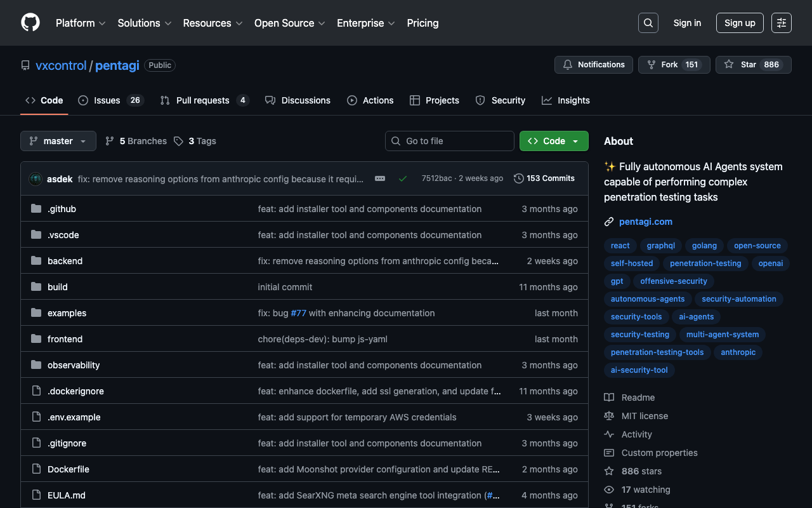Click the Notifications bell button

[x=593, y=65]
